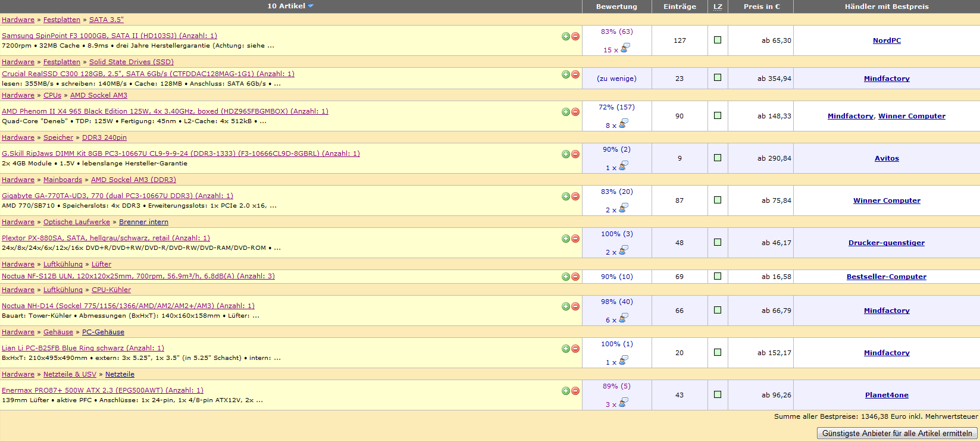Open the Enermax PRO87+ 500W product link
The image size is (980, 442).
pos(102,390)
